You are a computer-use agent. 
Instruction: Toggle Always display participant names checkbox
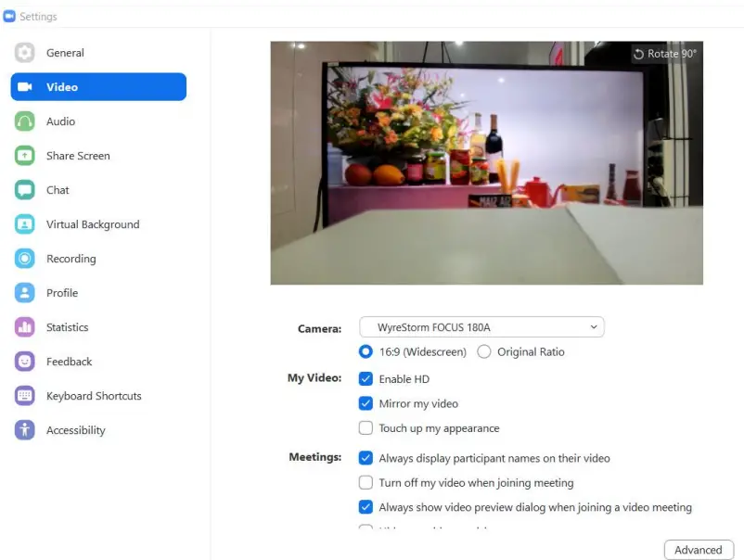[366, 458]
